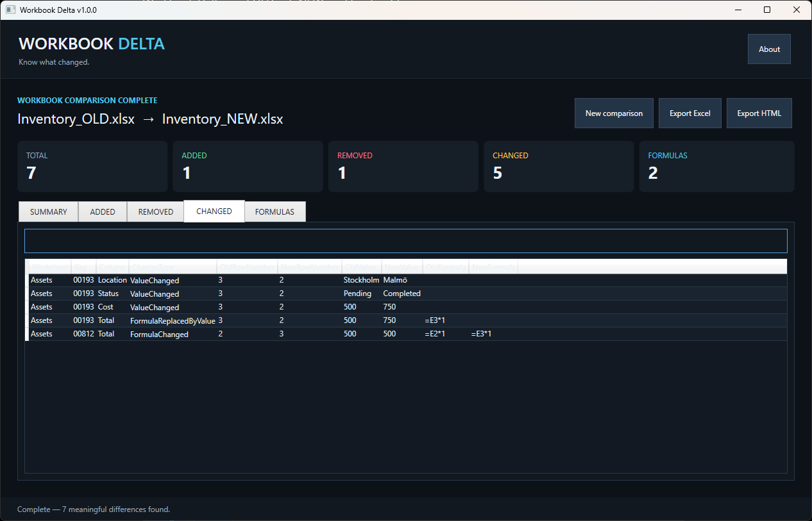The image size is (812, 521).
Task: Click the Workbook Delta title bar app icon
Action: [x=10, y=10]
